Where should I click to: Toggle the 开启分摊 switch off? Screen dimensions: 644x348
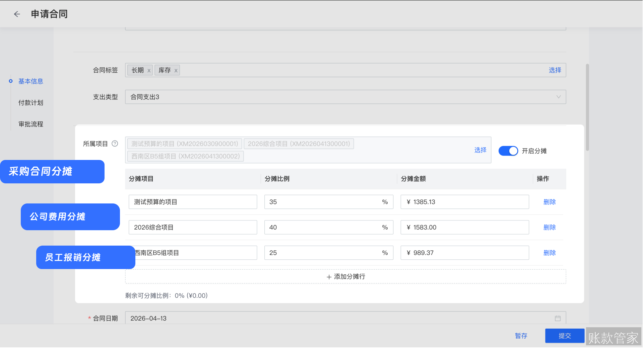(x=508, y=151)
